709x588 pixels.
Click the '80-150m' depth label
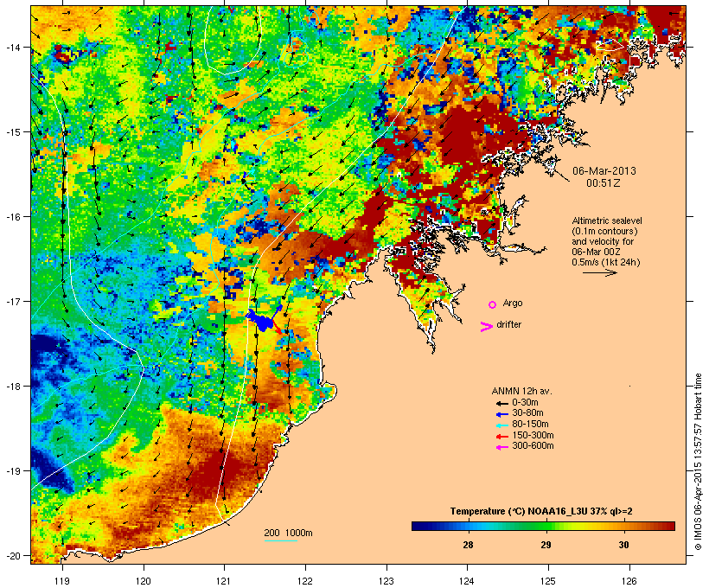[530, 425]
